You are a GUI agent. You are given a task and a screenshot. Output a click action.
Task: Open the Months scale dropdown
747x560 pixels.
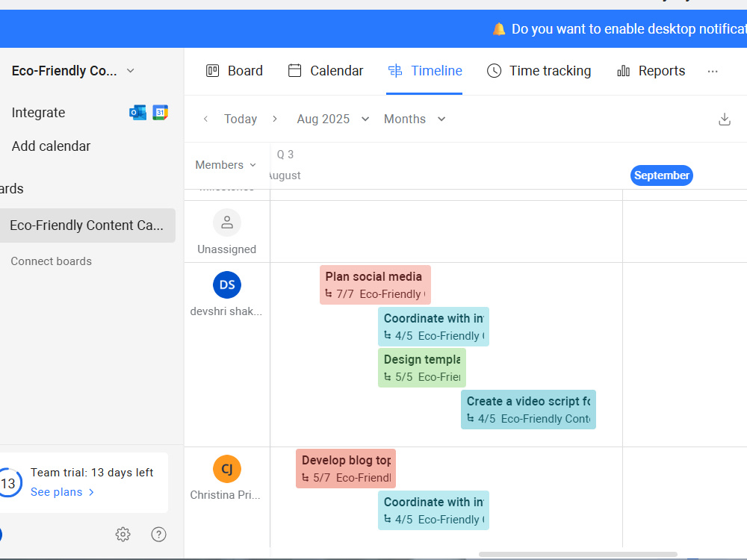coord(415,119)
